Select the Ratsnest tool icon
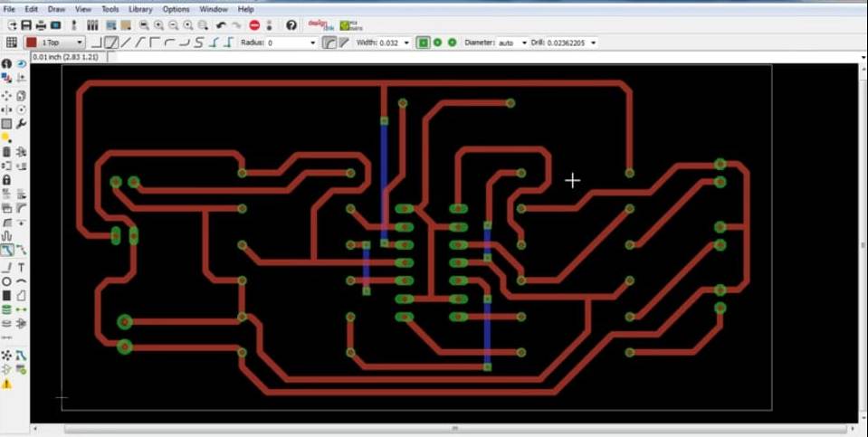The image size is (868, 437). click(6, 355)
